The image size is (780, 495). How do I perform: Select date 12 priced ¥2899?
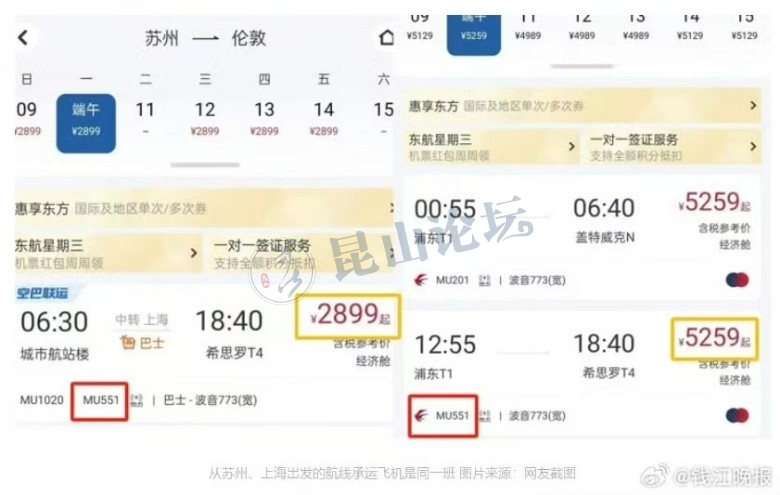[205, 119]
